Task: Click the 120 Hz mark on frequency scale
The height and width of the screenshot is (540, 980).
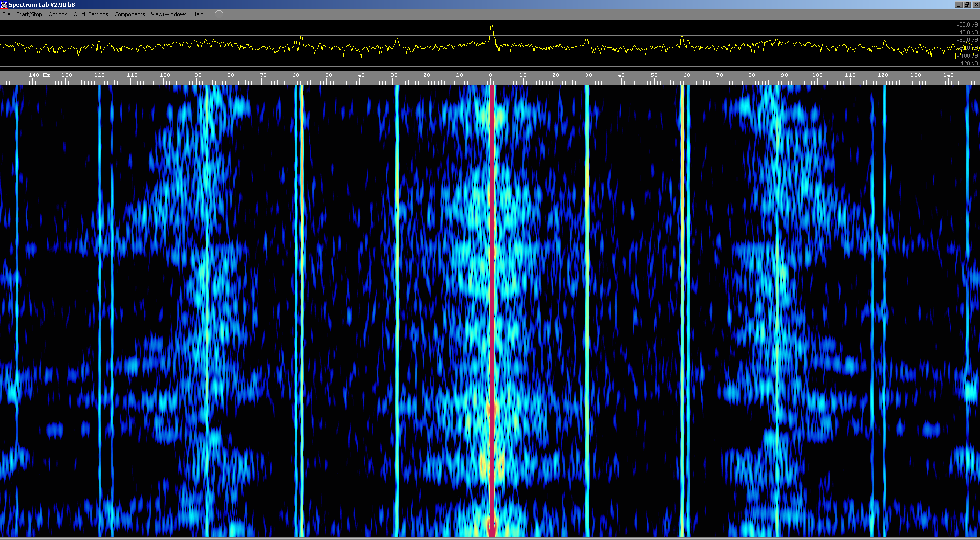Action: (883, 75)
